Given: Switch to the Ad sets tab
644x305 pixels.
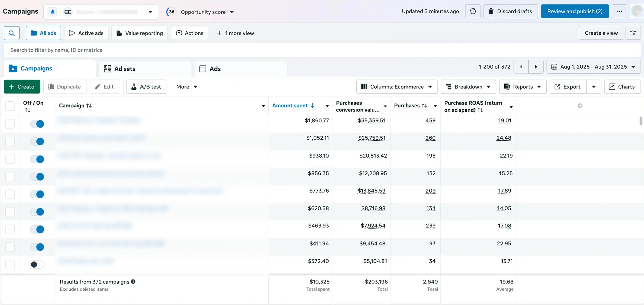Looking at the screenshot, I should click(x=120, y=69).
